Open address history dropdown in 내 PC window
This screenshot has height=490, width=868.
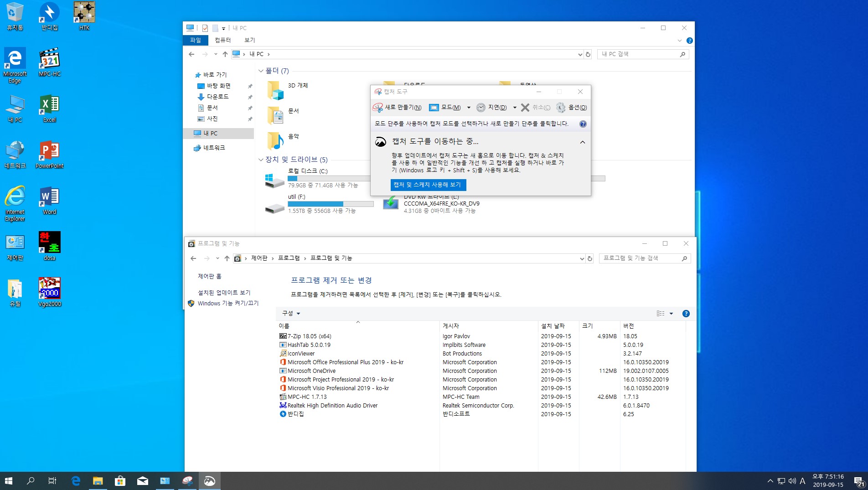(x=580, y=54)
